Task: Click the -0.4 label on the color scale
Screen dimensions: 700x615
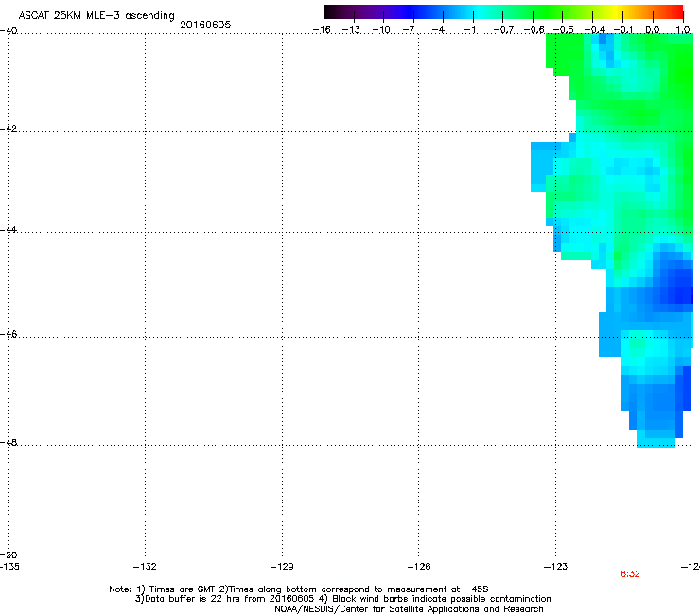Action: coord(595,30)
